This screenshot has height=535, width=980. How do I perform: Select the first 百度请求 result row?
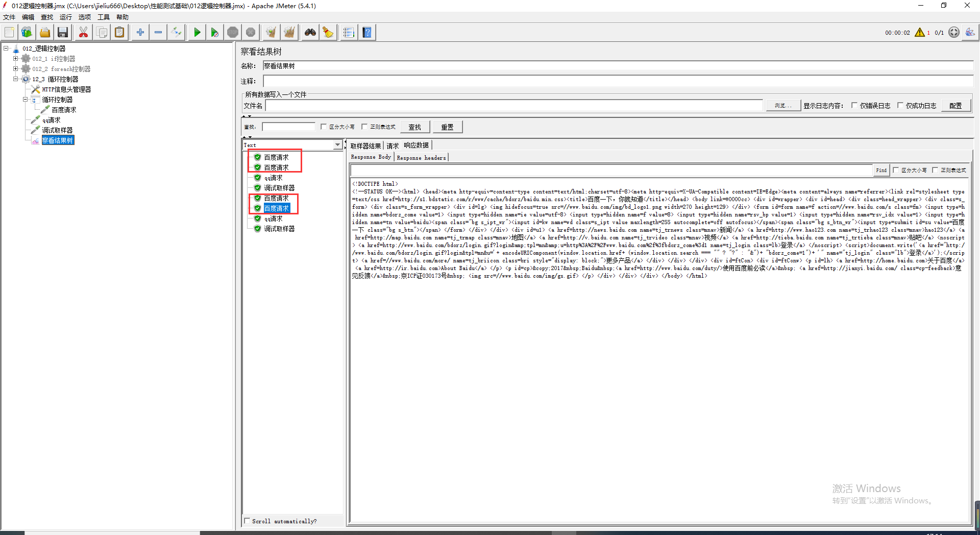(276, 157)
